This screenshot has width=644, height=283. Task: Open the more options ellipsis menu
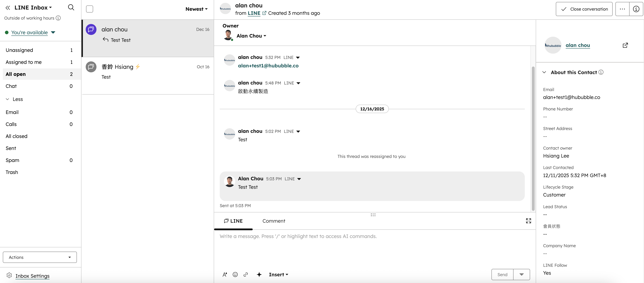[x=622, y=9]
